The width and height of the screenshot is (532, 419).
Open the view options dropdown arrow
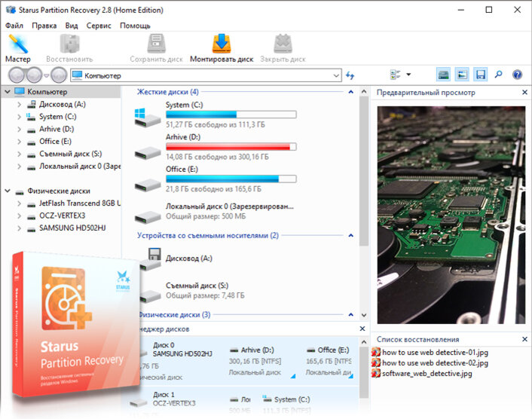click(408, 75)
